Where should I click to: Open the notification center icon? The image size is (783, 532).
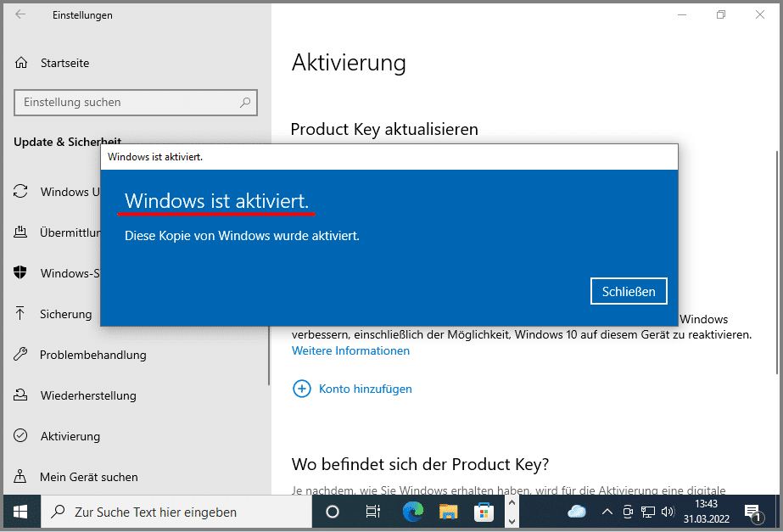pyautogui.click(x=752, y=512)
